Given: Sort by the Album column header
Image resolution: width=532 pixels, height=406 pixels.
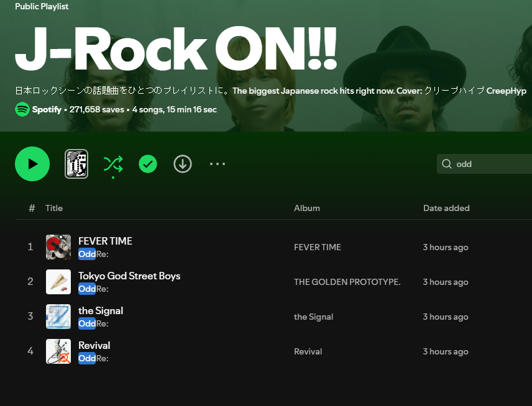Looking at the screenshot, I should pos(307,208).
